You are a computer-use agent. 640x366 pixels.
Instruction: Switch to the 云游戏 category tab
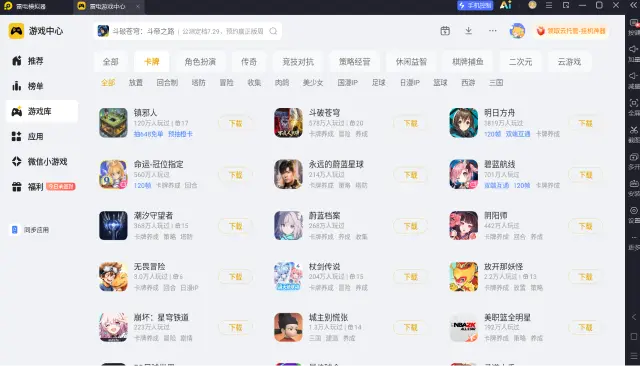coord(569,62)
